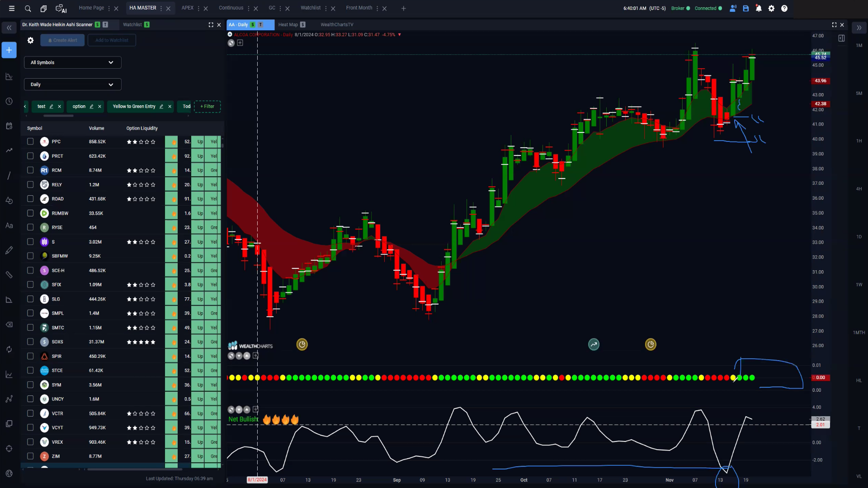This screenshot has height=488, width=868.
Task: Select the 1W timeframe on right rail
Action: point(859,285)
